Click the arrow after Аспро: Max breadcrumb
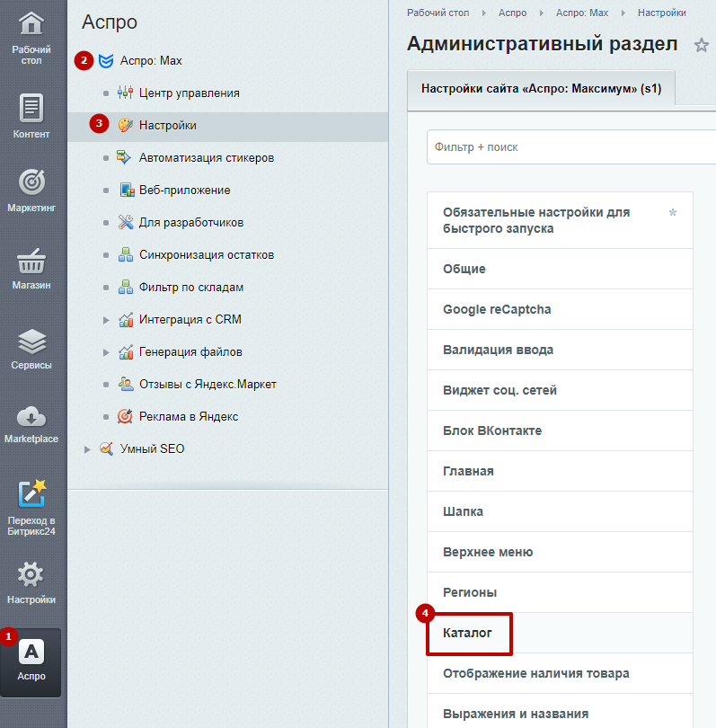Image resolution: width=716 pixels, height=728 pixels. pos(623,13)
